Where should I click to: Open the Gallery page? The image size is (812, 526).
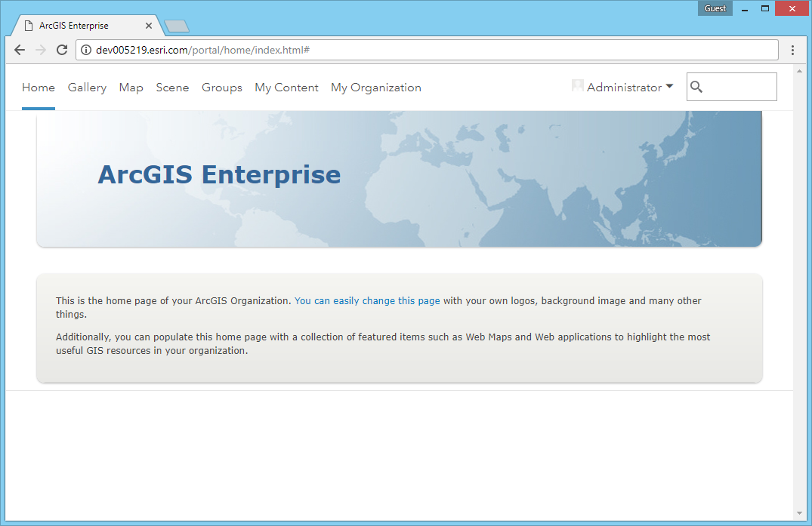[x=87, y=88]
